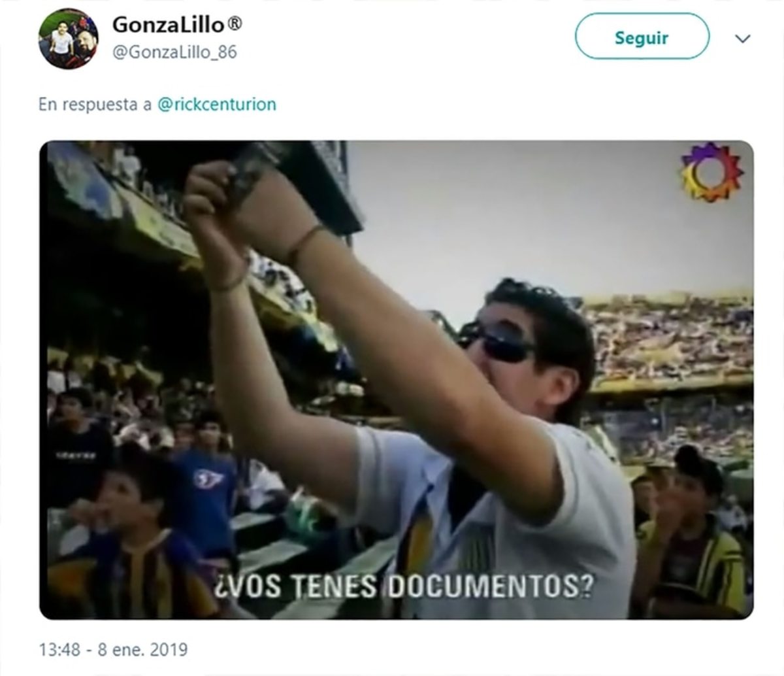Click the registered ® symbol beside name
Screen dimensions: 784x676
click(x=235, y=24)
